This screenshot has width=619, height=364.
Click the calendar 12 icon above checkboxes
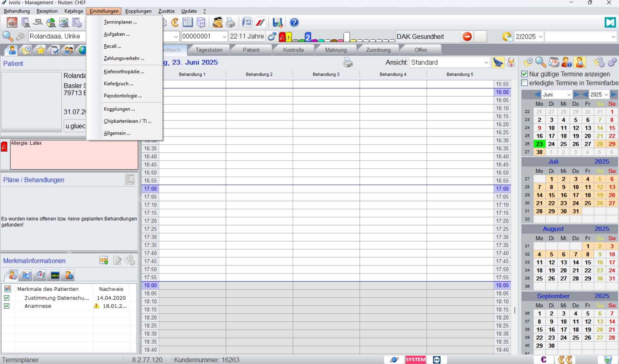(554, 62)
